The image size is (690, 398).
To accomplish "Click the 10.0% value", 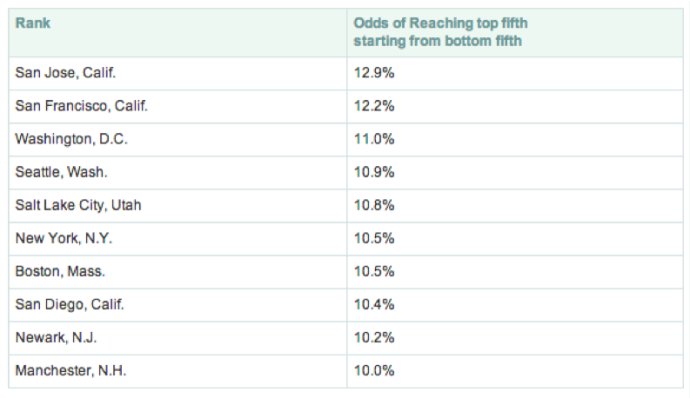I will (x=374, y=370).
